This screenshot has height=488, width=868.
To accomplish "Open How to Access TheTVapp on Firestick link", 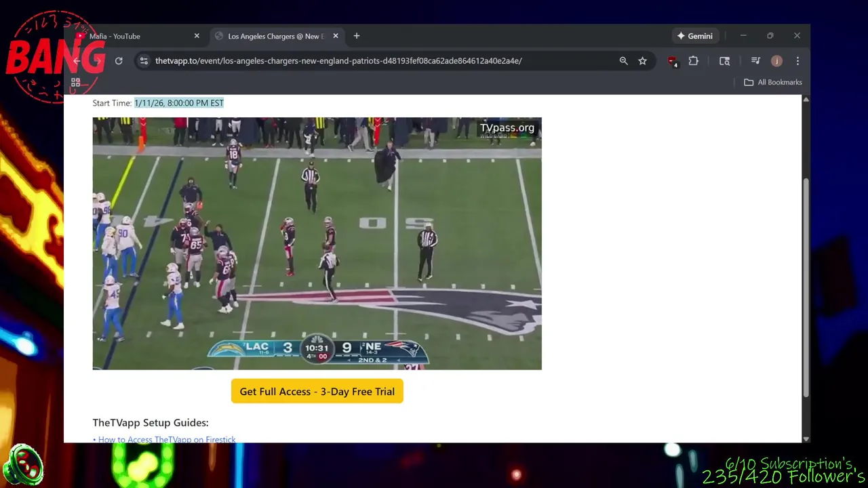I will tap(167, 439).
